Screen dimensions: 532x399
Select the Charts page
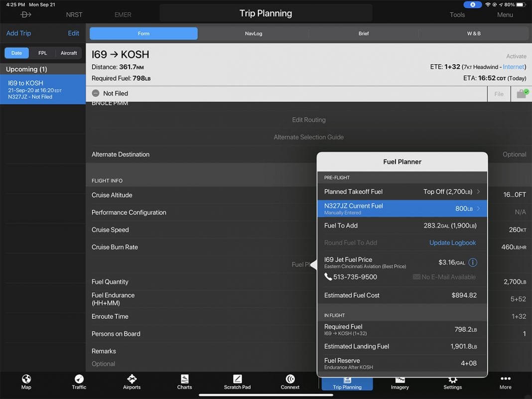click(184, 382)
